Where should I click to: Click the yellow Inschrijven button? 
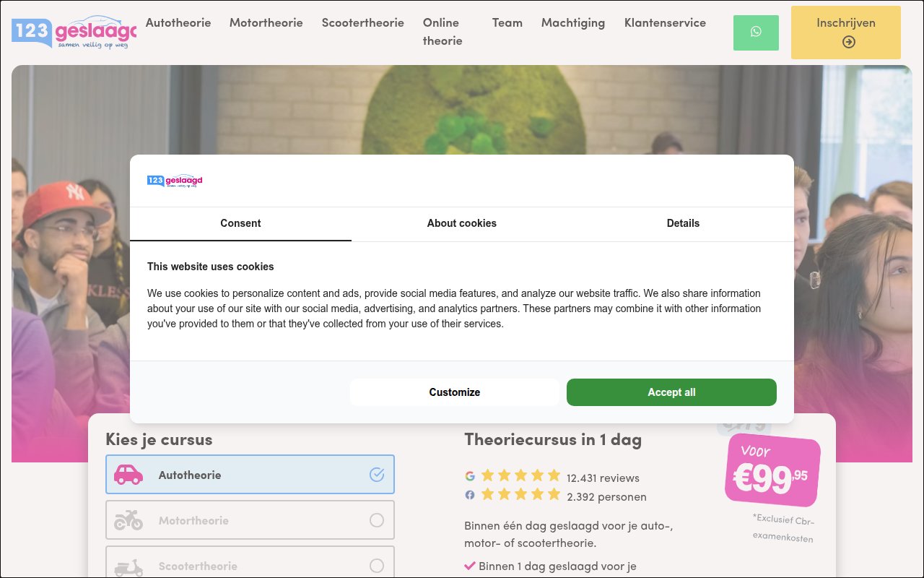846,33
